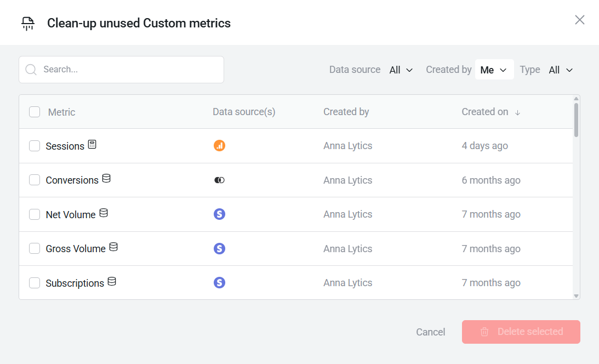Click the scrollbar up arrow
The height and width of the screenshot is (364, 599).
[576, 99]
